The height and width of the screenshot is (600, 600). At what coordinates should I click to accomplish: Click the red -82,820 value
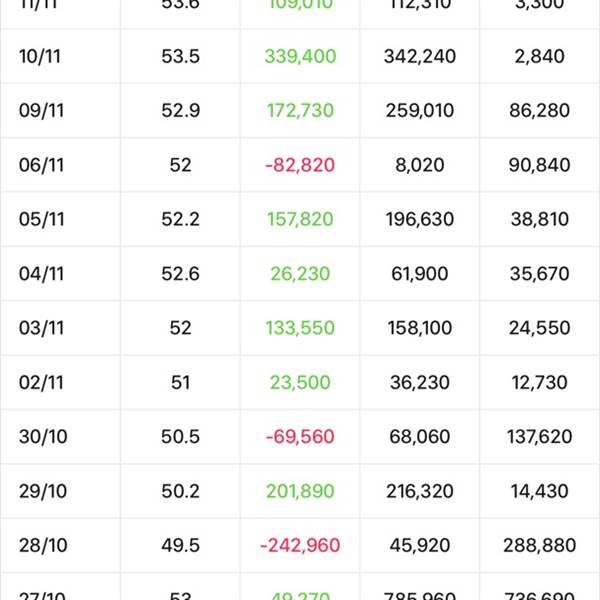click(x=300, y=165)
